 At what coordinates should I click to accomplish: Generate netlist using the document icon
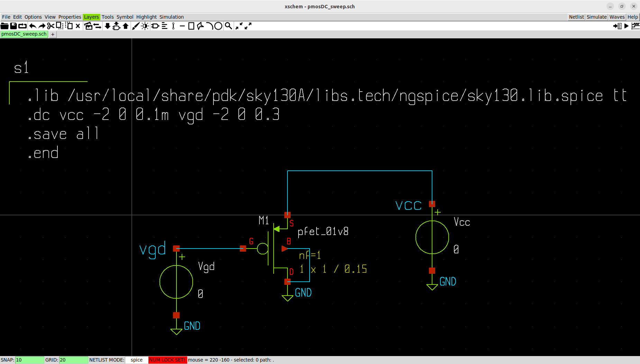[619, 26]
